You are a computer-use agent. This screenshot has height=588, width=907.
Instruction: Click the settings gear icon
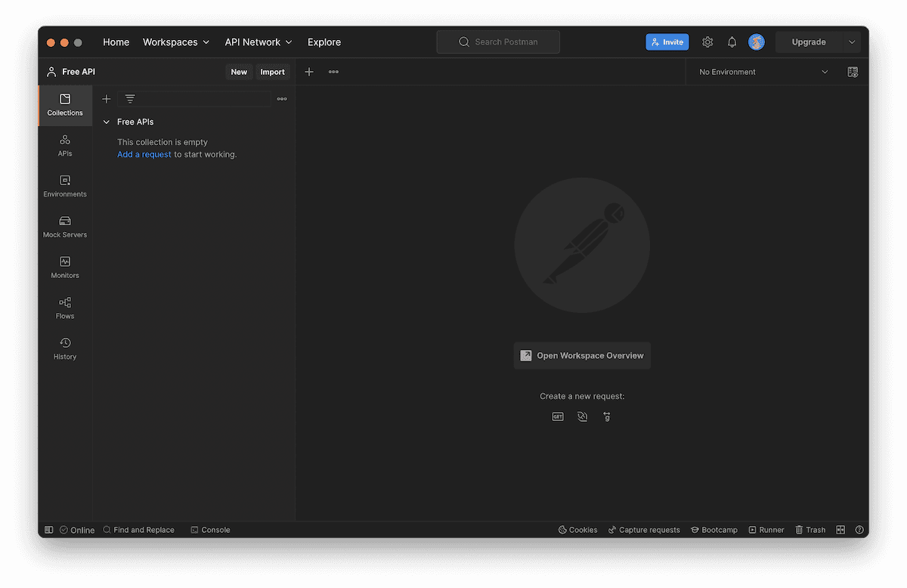click(707, 42)
